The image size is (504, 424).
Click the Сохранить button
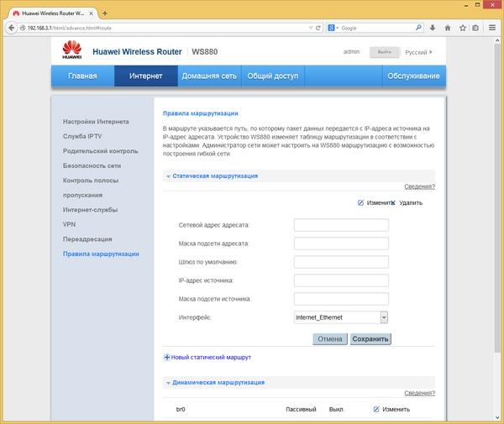pos(370,339)
